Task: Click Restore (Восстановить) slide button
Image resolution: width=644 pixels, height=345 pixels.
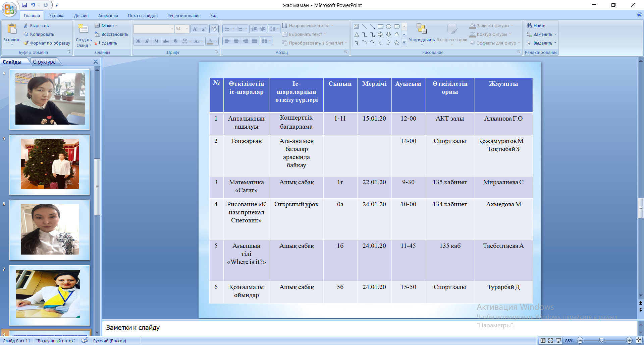Action: [111, 34]
